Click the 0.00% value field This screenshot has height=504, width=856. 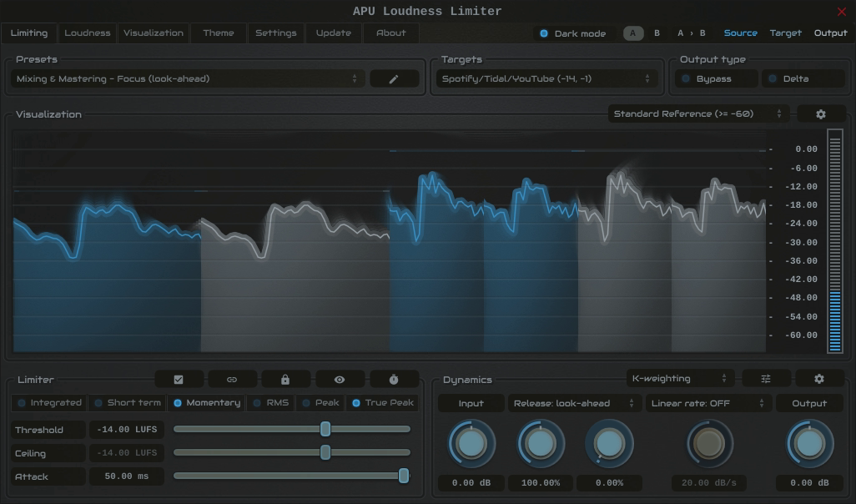[609, 482]
